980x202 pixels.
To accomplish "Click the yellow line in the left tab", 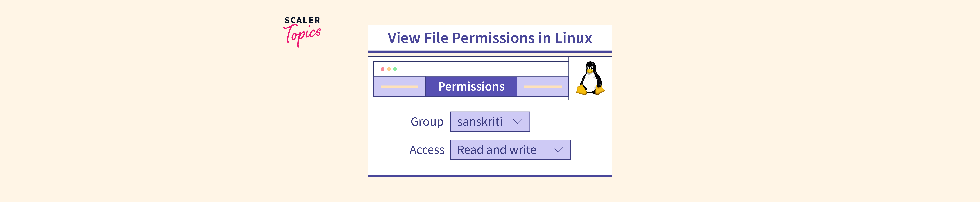I will tap(400, 87).
